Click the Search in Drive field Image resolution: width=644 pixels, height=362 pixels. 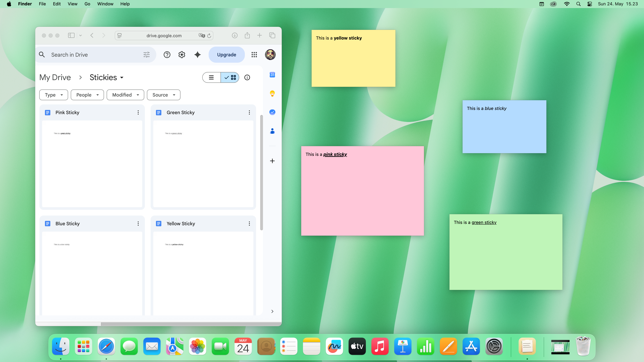96,55
